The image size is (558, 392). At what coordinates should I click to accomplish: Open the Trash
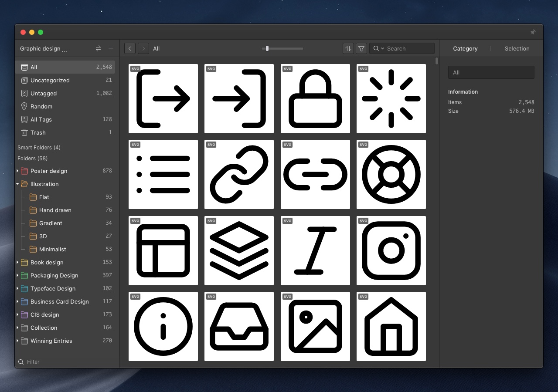66,132
